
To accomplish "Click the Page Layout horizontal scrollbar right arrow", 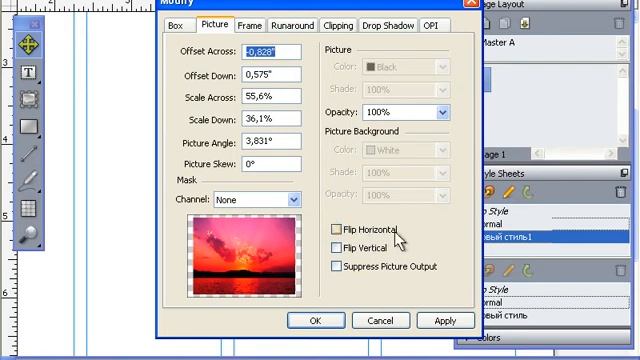I will coord(611,154).
